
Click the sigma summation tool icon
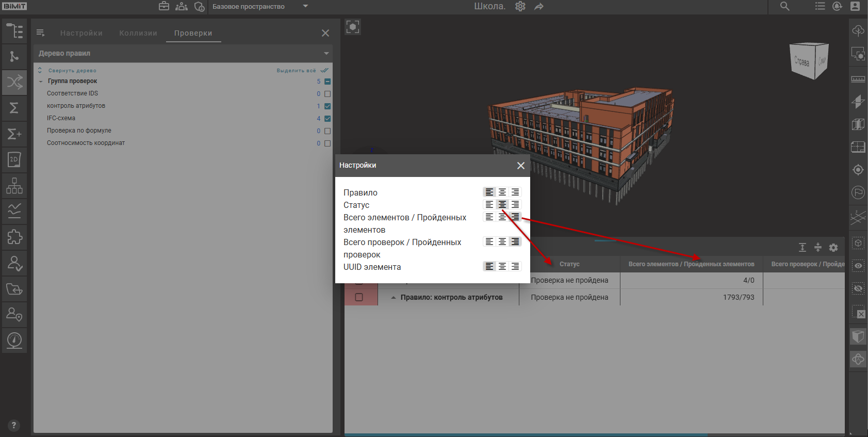tap(14, 108)
